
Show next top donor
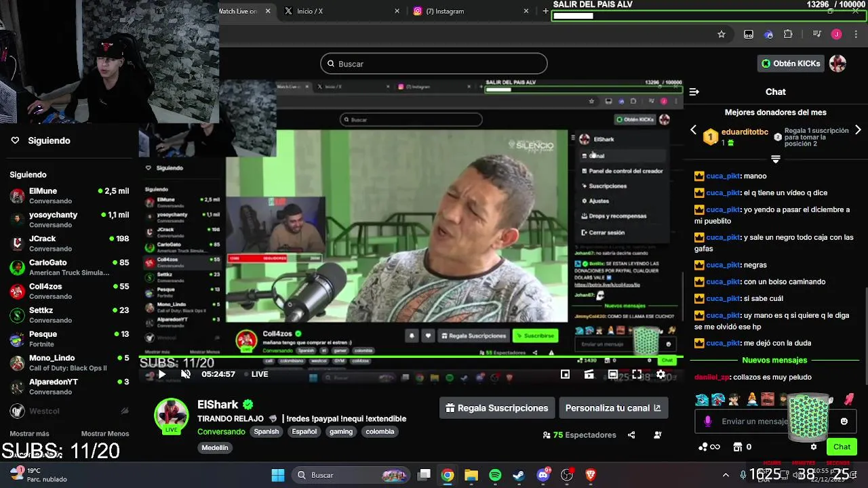pos(858,130)
